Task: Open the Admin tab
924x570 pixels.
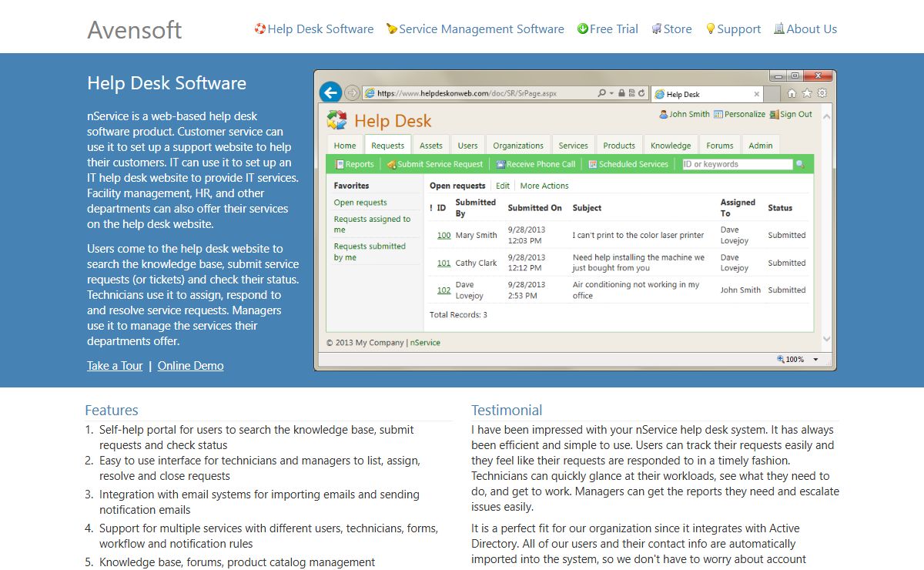Action: point(761,145)
